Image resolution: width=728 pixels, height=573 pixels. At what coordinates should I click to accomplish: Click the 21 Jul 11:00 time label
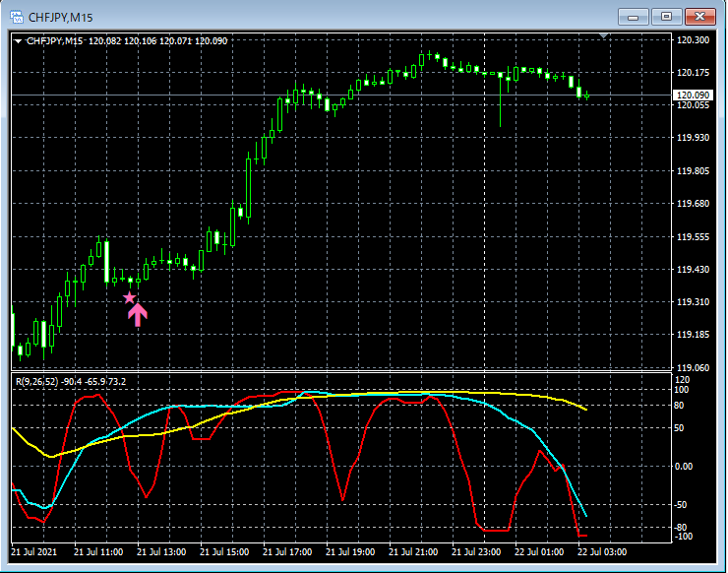pos(98,552)
